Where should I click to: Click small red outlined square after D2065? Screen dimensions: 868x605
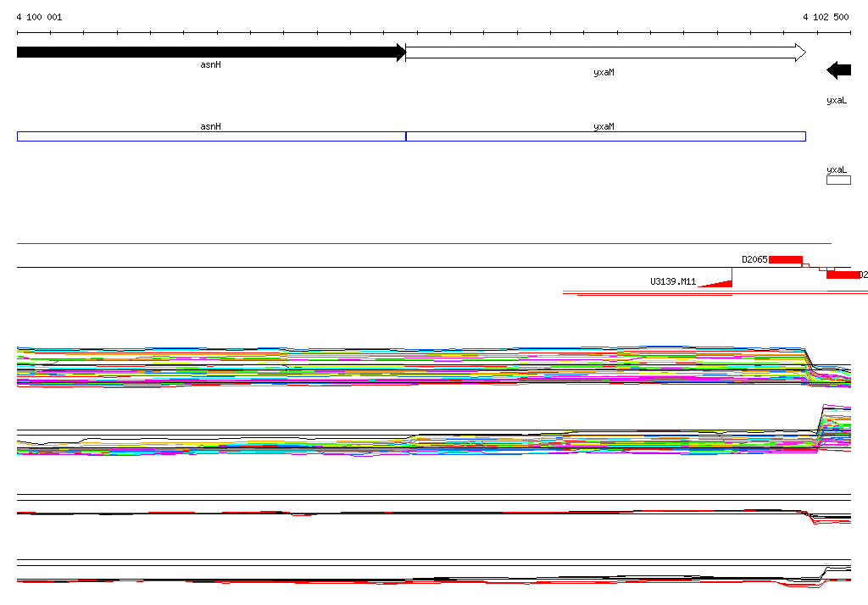pos(806,264)
